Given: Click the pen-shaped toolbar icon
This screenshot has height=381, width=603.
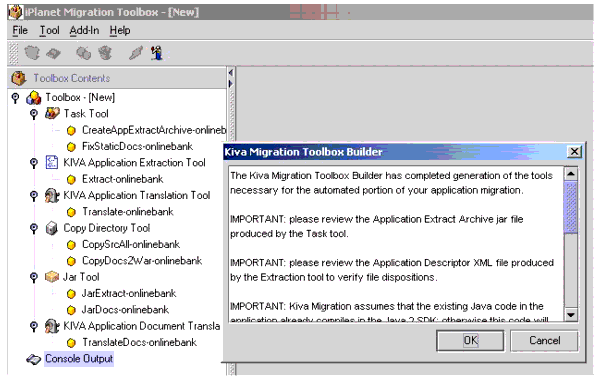Looking at the screenshot, I should point(135,53).
